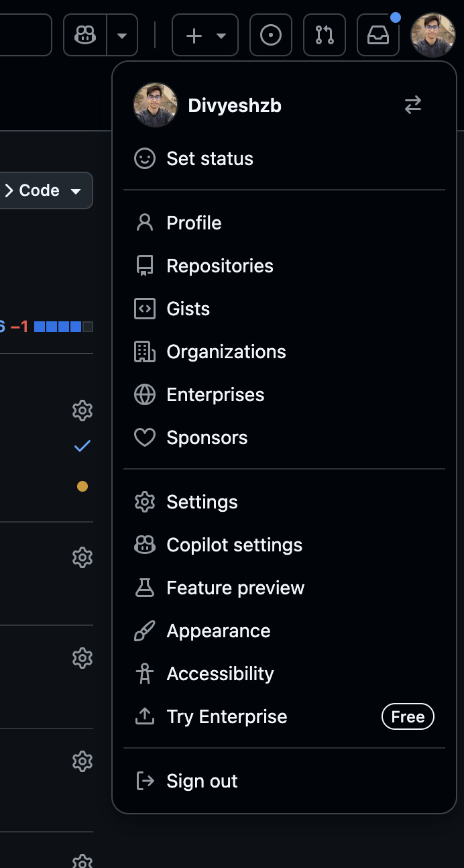The image size is (464, 868).
Task: Click the pull requests icon
Action: tap(325, 34)
